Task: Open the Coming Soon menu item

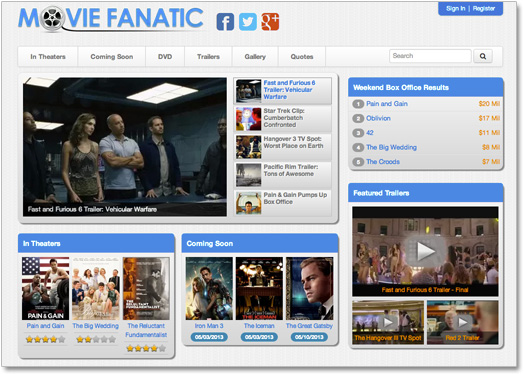Action: [112, 57]
